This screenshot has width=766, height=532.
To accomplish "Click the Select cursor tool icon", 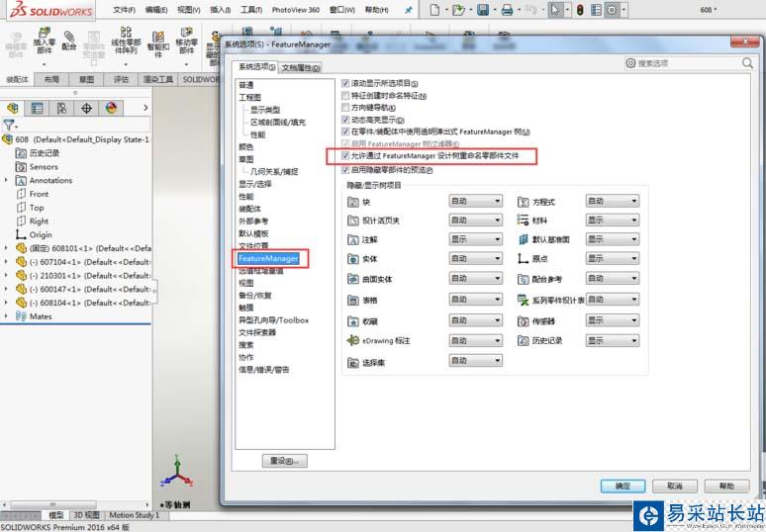I will [x=555, y=10].
